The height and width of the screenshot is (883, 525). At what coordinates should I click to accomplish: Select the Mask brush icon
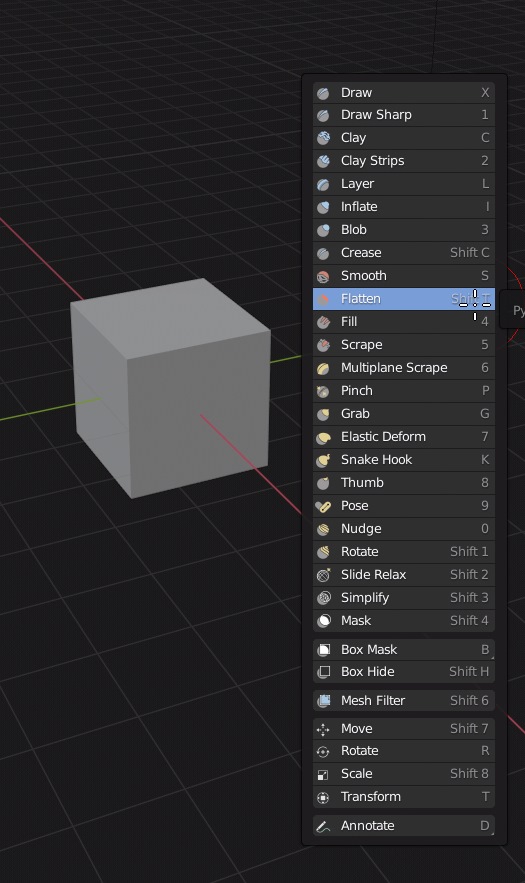[x=323, y=621]
